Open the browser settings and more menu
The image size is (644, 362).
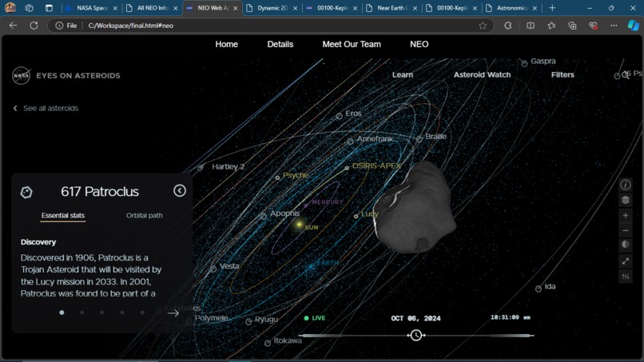click(x=614, y=26)
